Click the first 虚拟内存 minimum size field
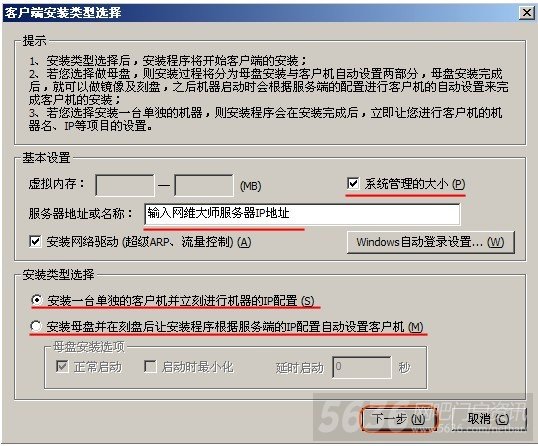This screenshot has width=538, height=446. point(125,185)
